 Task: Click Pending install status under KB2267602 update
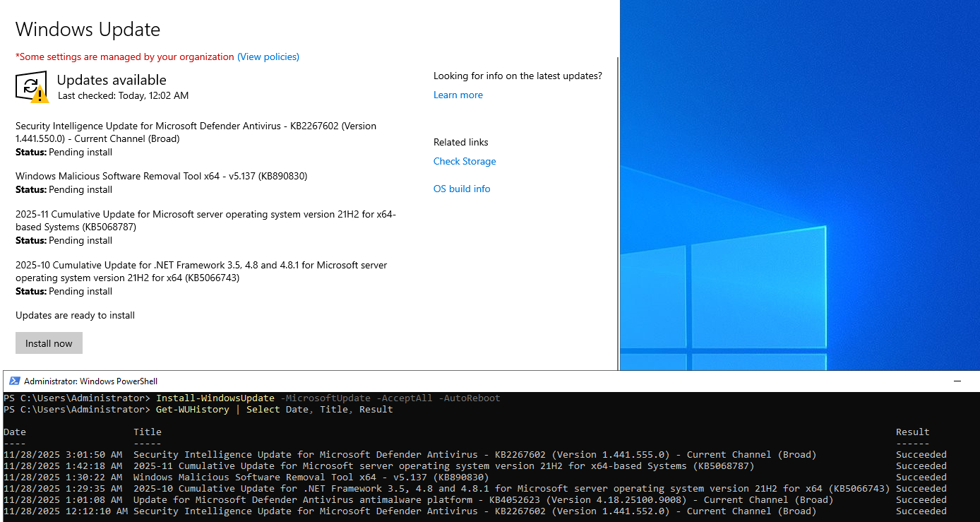(64, 152)
